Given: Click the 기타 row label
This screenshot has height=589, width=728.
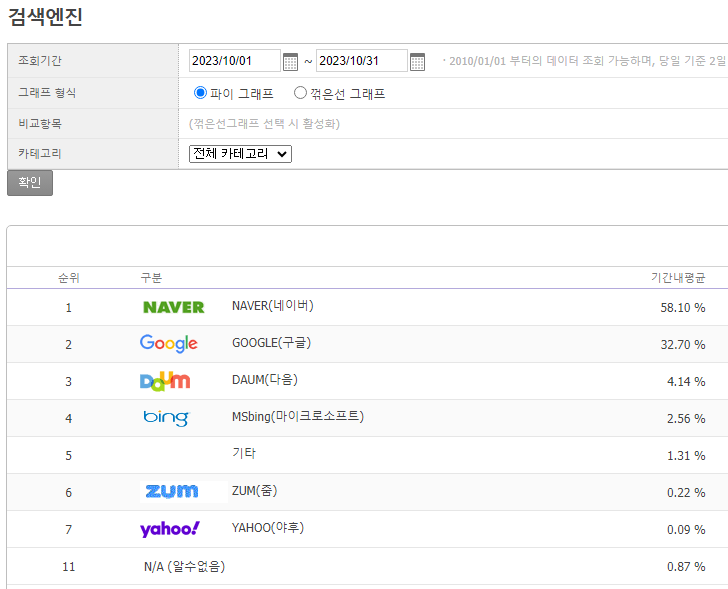Looking at the screenshot, I should pos(244,453).
